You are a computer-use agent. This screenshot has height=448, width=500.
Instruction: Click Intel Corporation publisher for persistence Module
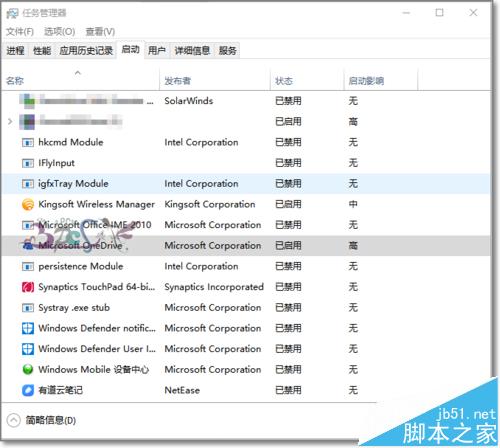[x=201, y=266]
